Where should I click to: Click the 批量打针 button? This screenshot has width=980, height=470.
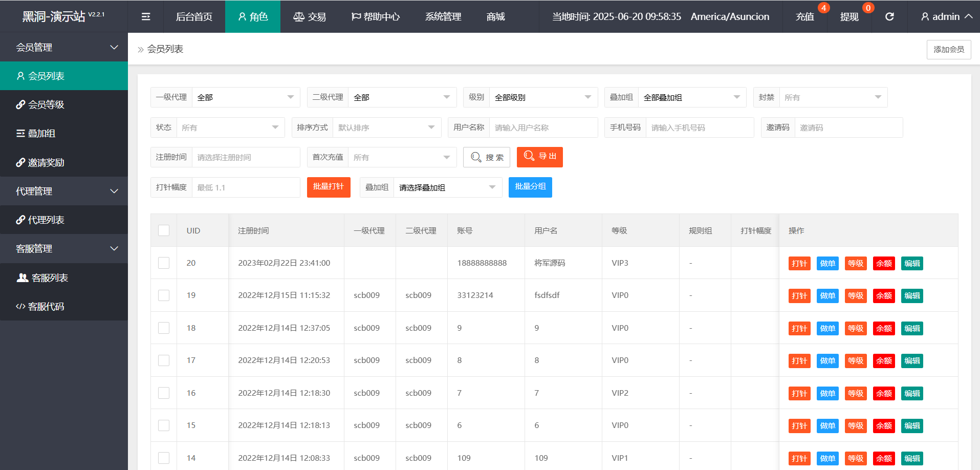(x=329, y=187)
